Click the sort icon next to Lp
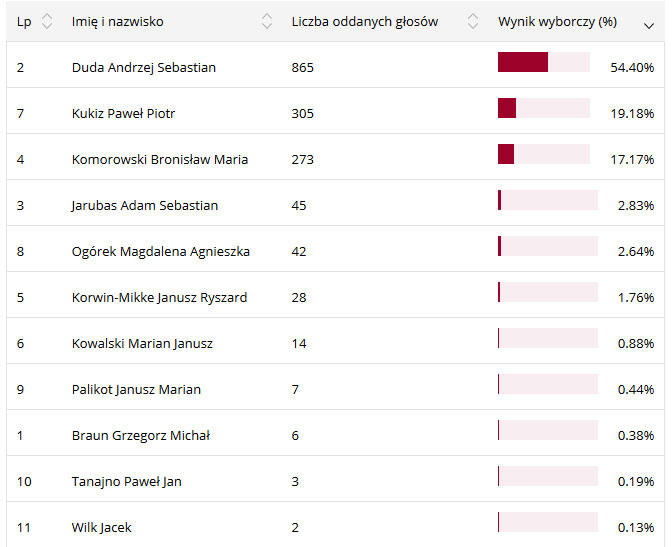 click(47, 22)
